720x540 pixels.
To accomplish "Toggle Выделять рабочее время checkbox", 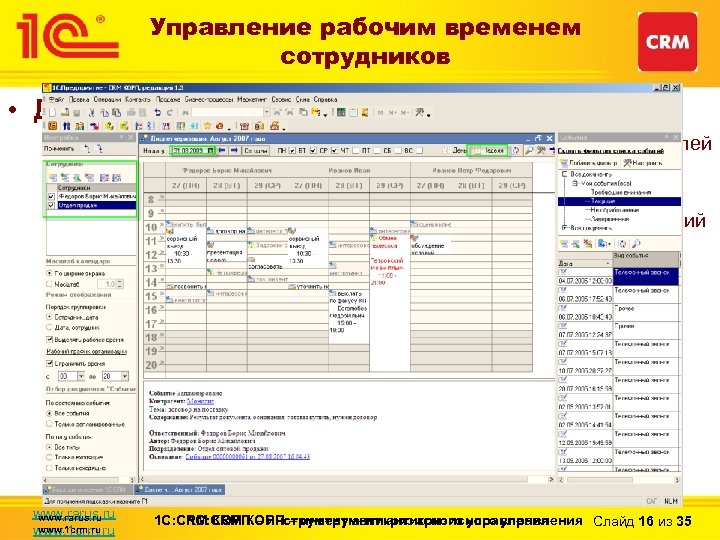I will (50, 339).
